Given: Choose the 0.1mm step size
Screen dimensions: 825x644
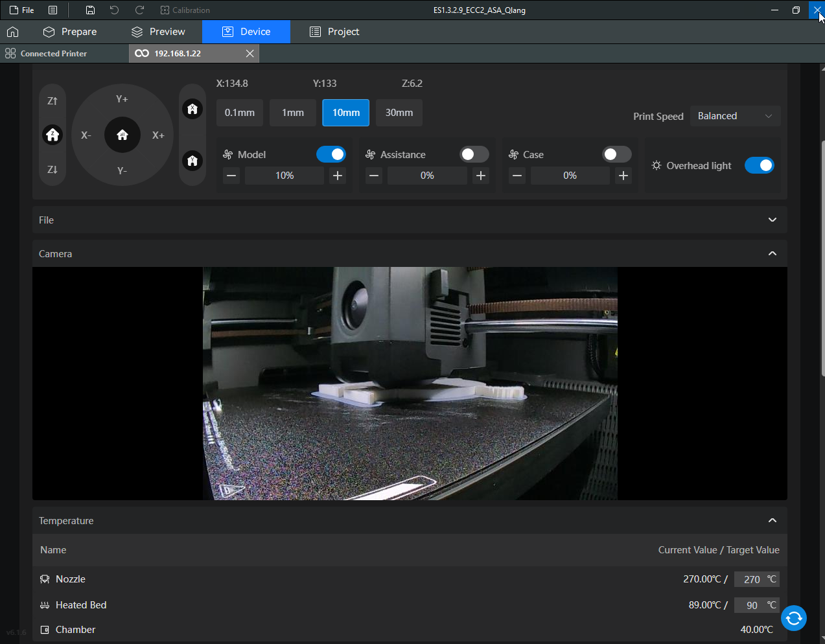Looking at the screenshot, I should coord(240,113).
